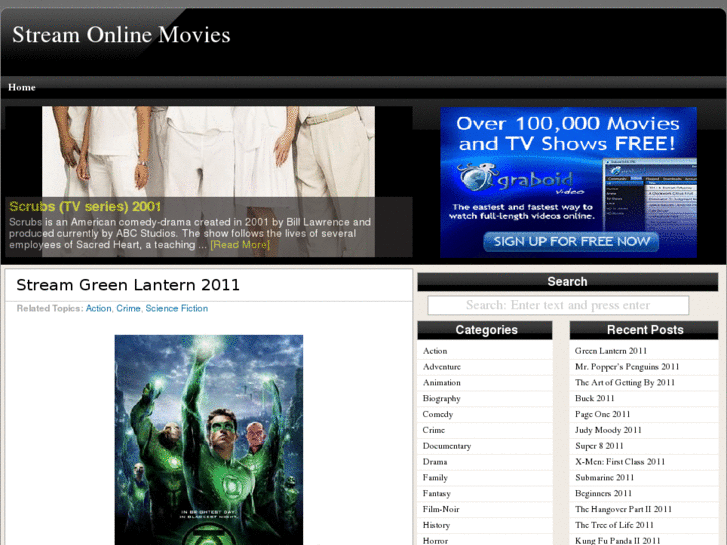727x545 pixels.
Task: Click the Recent Posts widget header
Action: [x=644, y=330]
